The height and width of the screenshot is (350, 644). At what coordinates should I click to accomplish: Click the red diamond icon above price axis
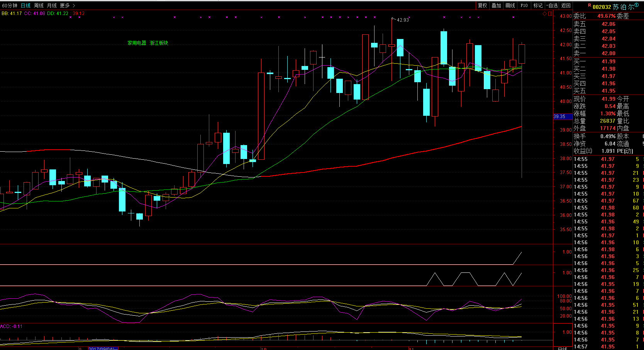[x=544, y=14]
